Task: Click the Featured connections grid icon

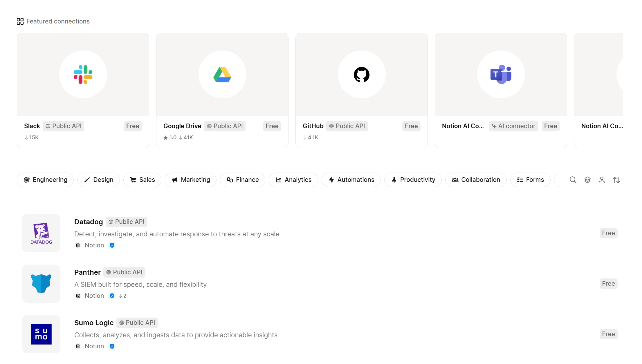Action: click(x=20, y=21)
